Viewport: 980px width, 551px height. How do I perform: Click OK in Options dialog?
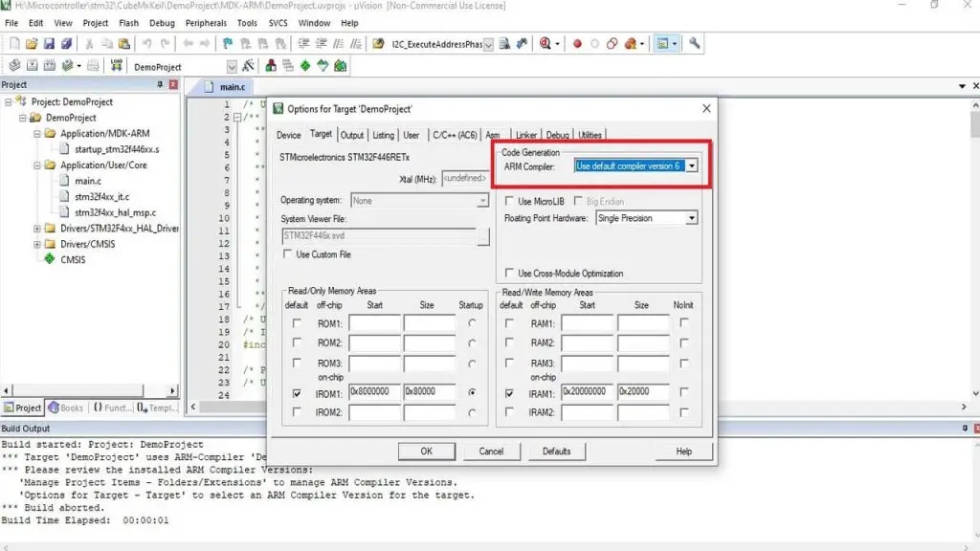(x=426, y=452)
